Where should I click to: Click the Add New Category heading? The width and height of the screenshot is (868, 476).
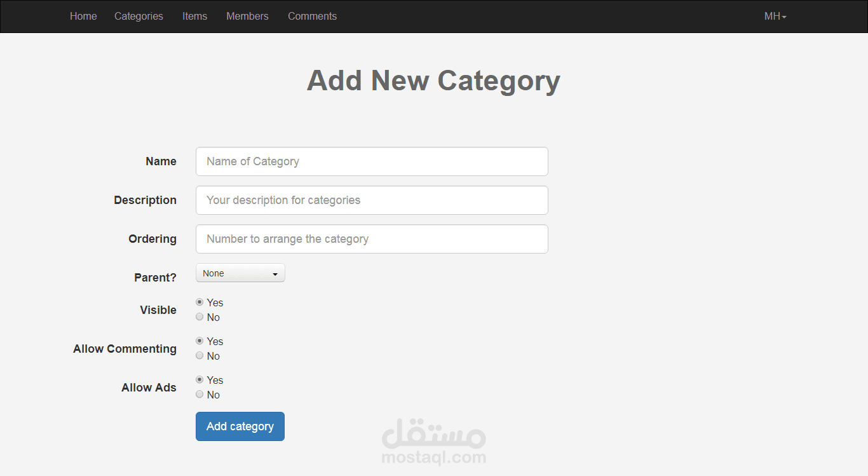click(x=433, y=81)
